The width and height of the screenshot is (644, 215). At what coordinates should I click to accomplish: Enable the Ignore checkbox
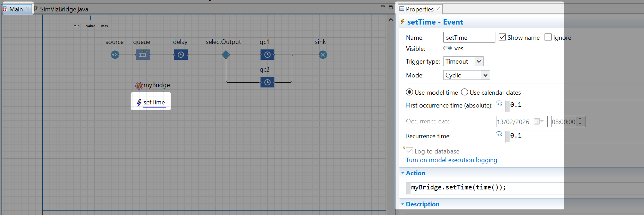(x=548, y=37)
